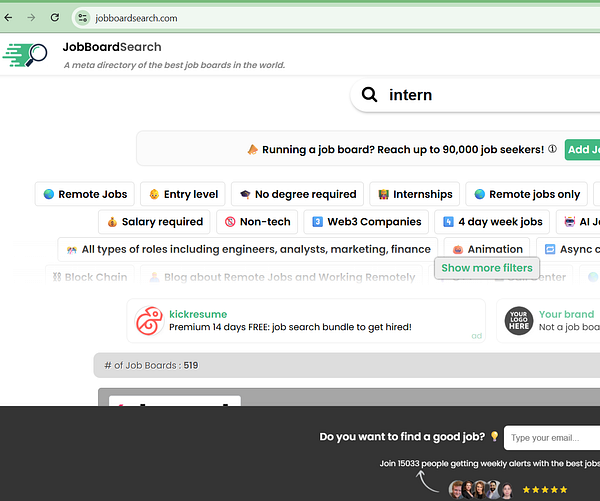Select the Async filter chip
600x501 pixels.
(x=568, y=249)
